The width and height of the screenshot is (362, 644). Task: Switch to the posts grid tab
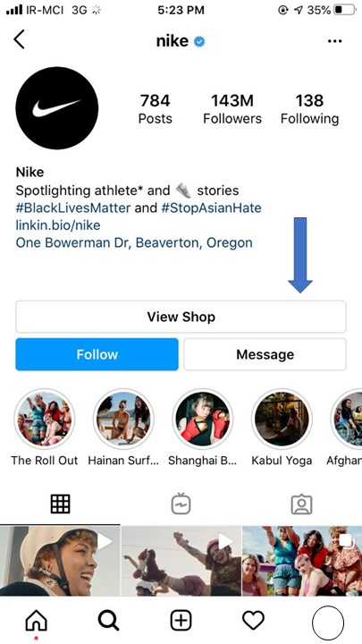(61, 504)
